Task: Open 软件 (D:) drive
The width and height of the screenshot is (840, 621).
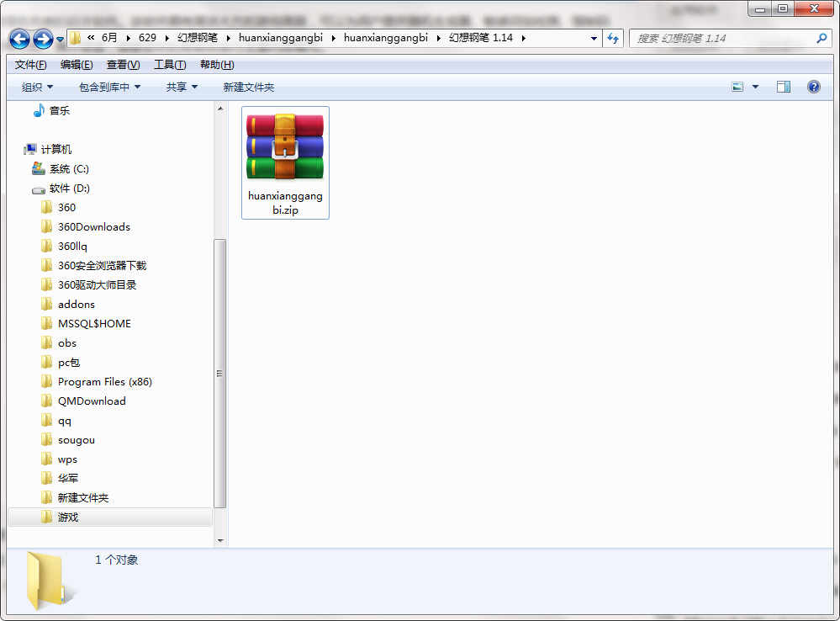Action: click(x=70, y=188)
